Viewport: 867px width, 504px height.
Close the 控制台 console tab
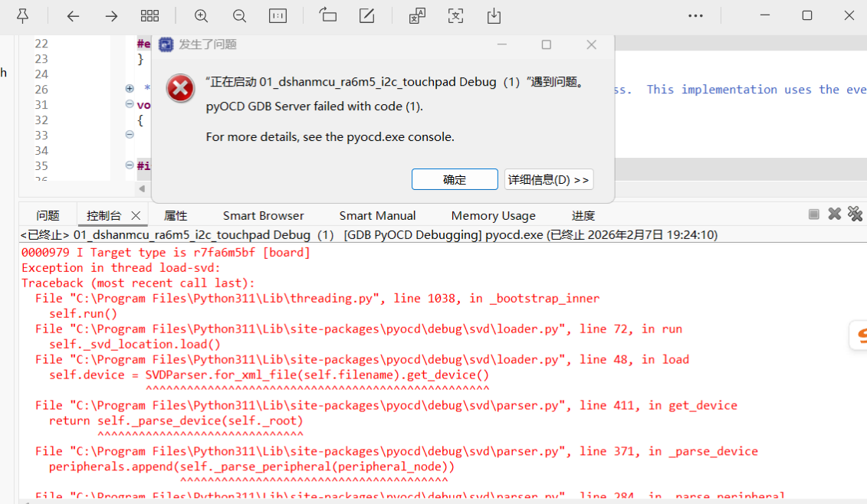(136, 216)
